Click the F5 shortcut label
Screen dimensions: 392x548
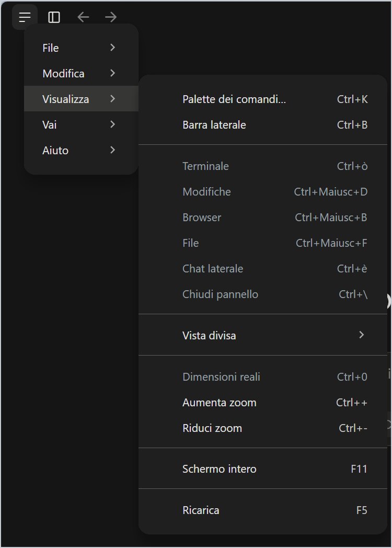coord(362,510)
